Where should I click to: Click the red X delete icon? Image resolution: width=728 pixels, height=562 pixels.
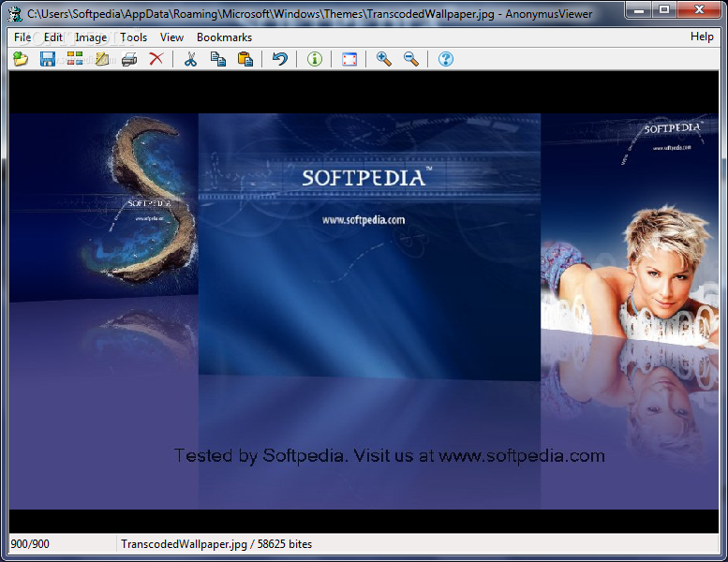pos(156,59)
